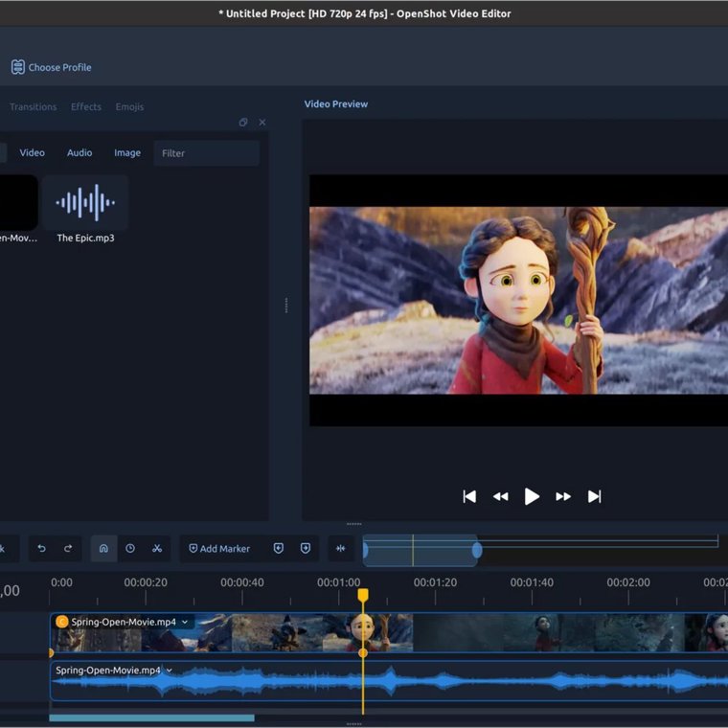Expand Spring-Open-Movie.mp4 video clip menu arrow
Screen dimensions: 728x728
(185, 622)
